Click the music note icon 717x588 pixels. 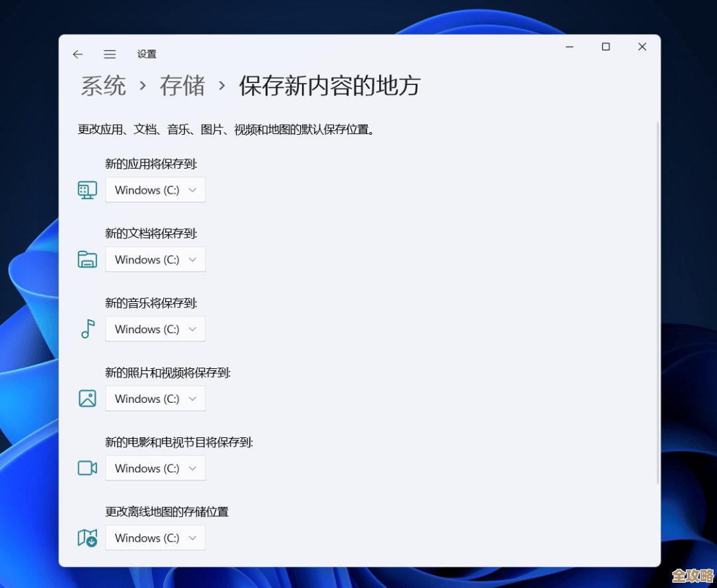pyautogui.click(x=87, y=329)
